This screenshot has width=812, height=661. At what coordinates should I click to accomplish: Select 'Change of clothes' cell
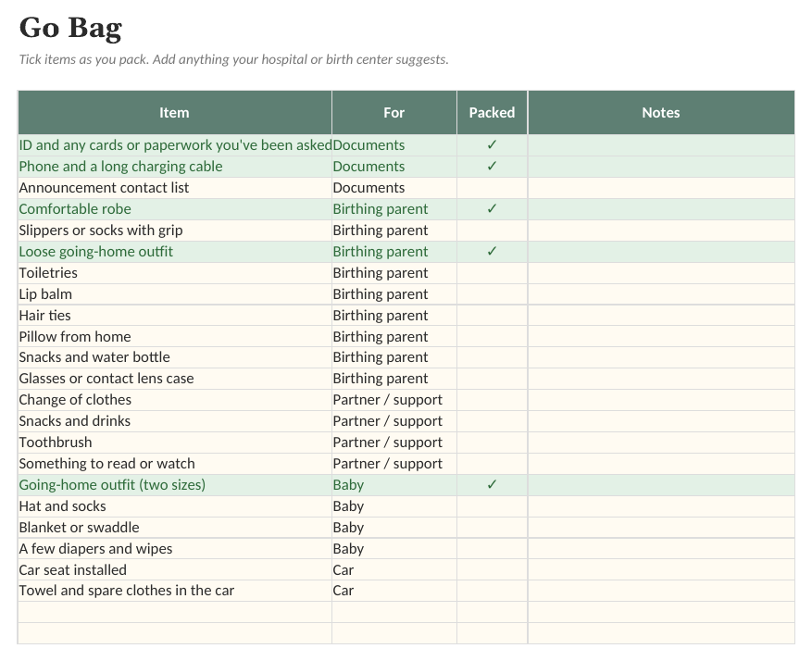coord(174,400)
